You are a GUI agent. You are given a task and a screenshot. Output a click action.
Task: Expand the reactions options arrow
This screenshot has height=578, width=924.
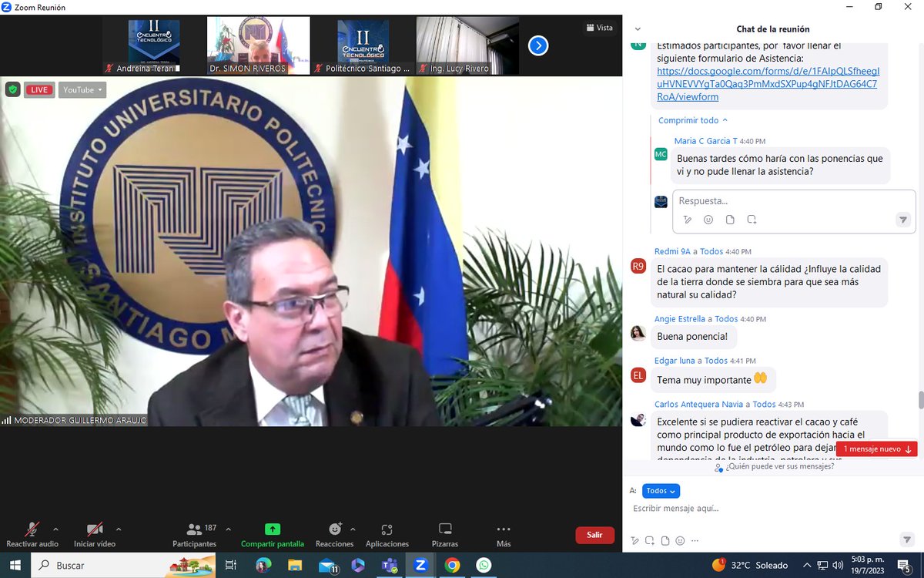point(353,529)
